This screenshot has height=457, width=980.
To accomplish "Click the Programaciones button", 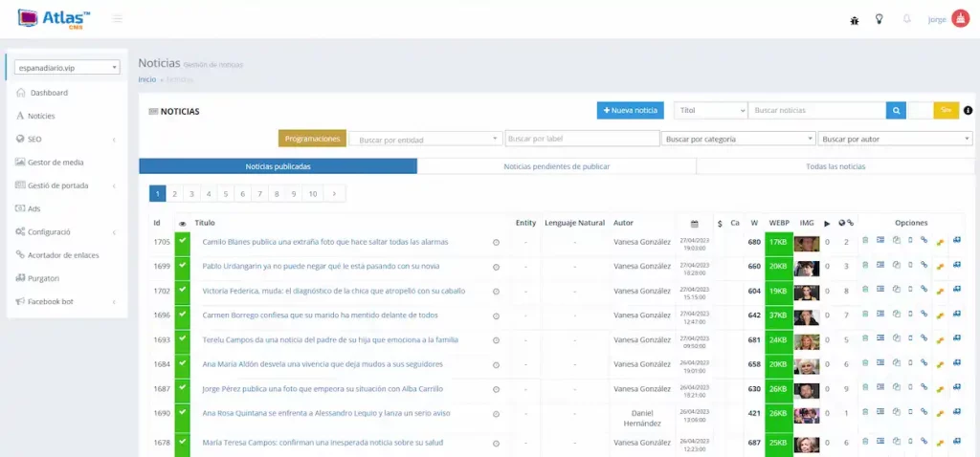I will [312, 139].
